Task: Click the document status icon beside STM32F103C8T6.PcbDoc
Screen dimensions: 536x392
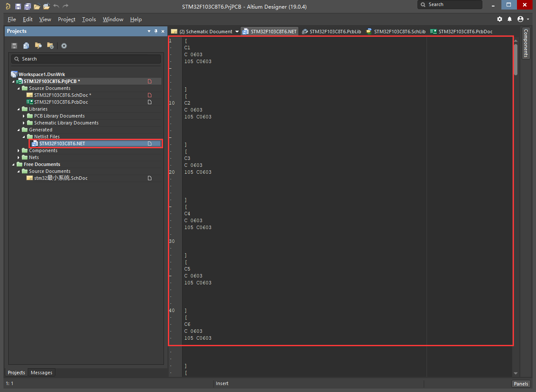Action: click(150, 102)
